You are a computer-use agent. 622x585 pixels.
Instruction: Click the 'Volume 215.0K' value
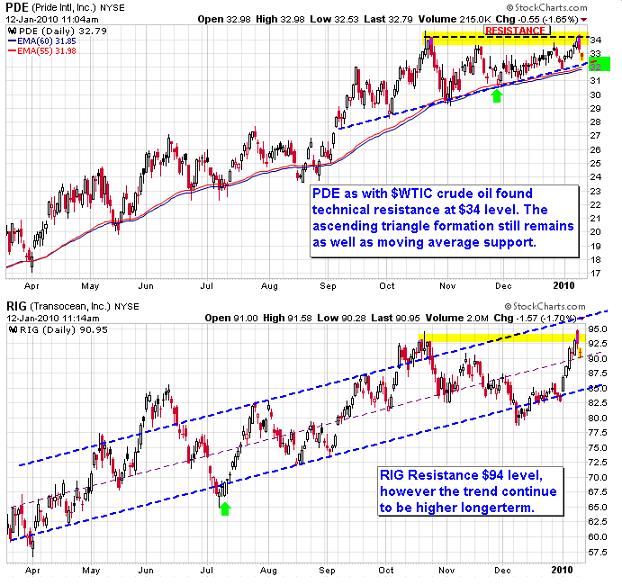[454, 19]
